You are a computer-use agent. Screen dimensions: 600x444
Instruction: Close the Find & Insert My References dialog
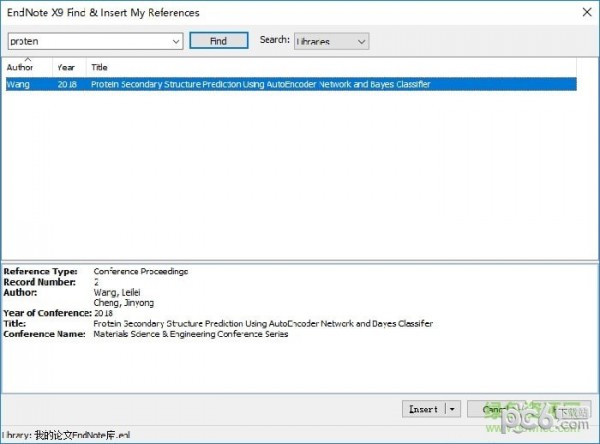(x=587, y=12)
